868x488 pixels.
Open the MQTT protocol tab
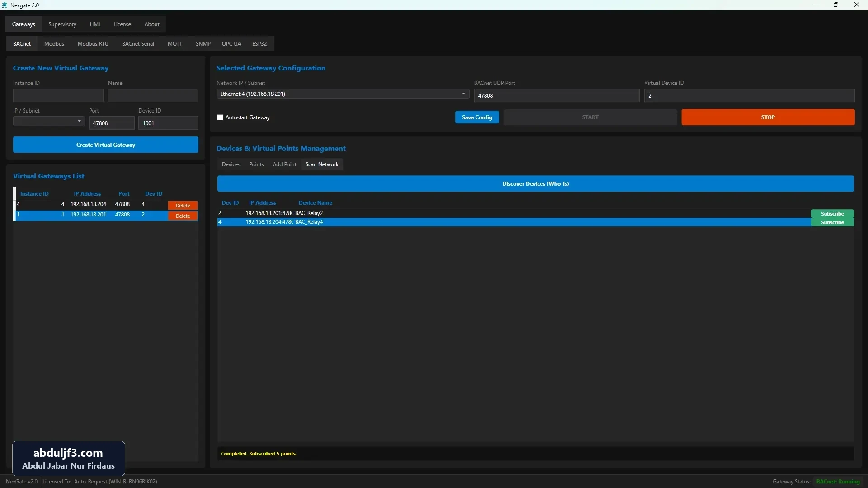pyautogui.click(x=175, y=44)
